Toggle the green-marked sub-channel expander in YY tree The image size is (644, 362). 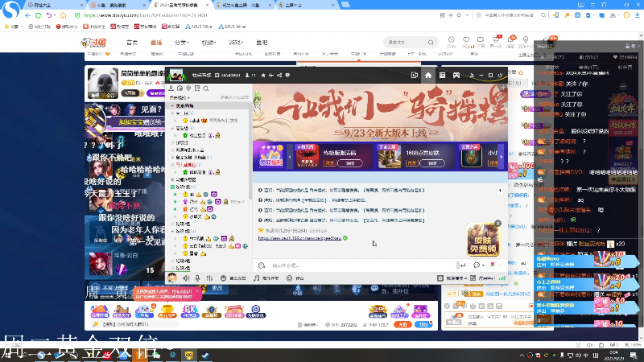click(x=172, y=187)
